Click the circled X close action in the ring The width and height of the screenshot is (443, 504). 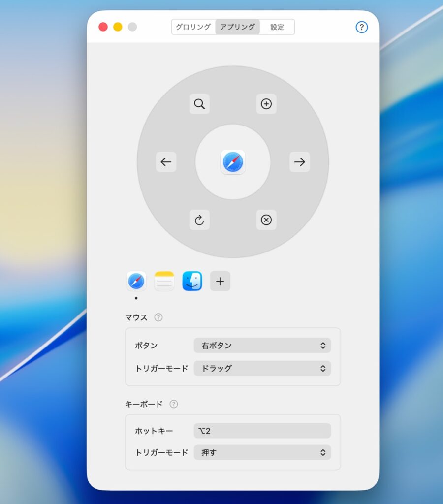[x=266, y=220]
